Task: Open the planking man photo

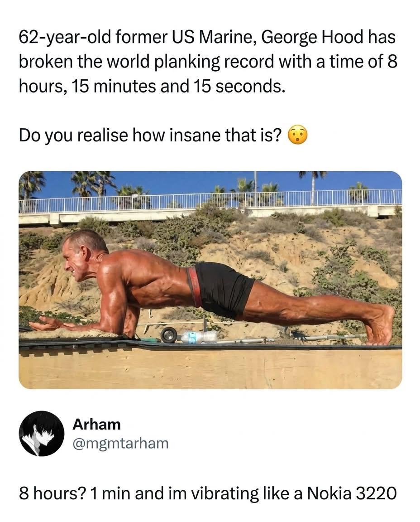Action: click(210, 280)
